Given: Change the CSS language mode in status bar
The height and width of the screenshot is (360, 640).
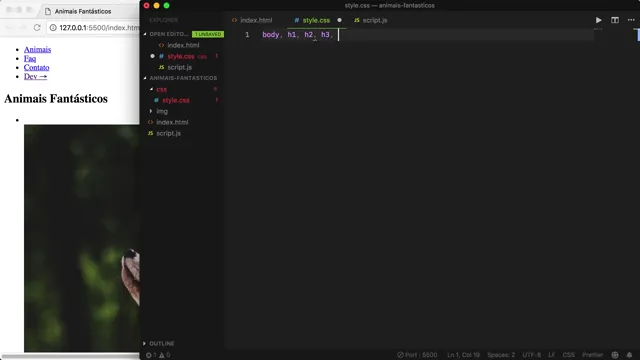Looking at the screenshot, I should point(568,355).
